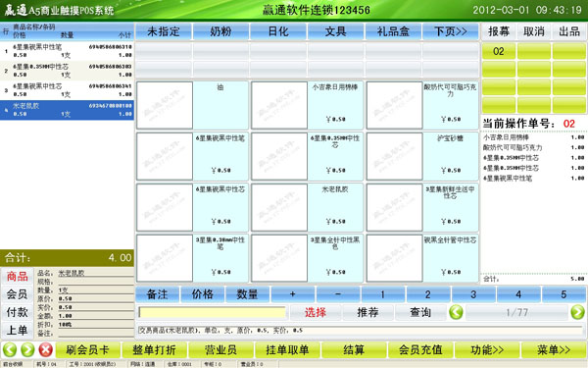
Task: Click the 价格 button
Action: pos(203,294)
